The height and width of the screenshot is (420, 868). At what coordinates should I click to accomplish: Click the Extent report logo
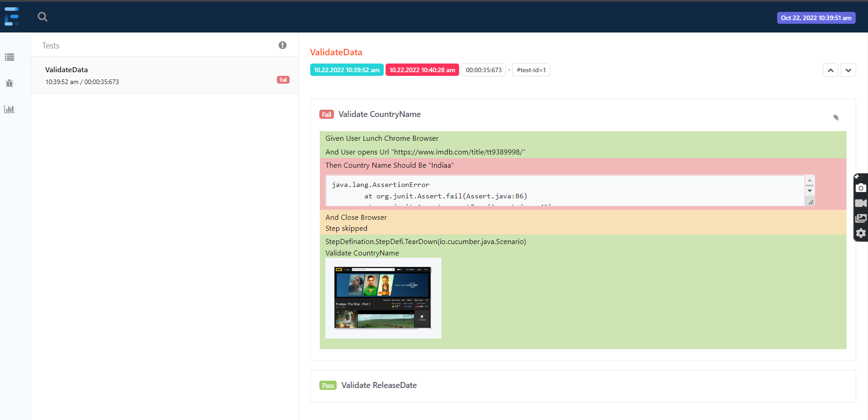[x=12, y=16]
